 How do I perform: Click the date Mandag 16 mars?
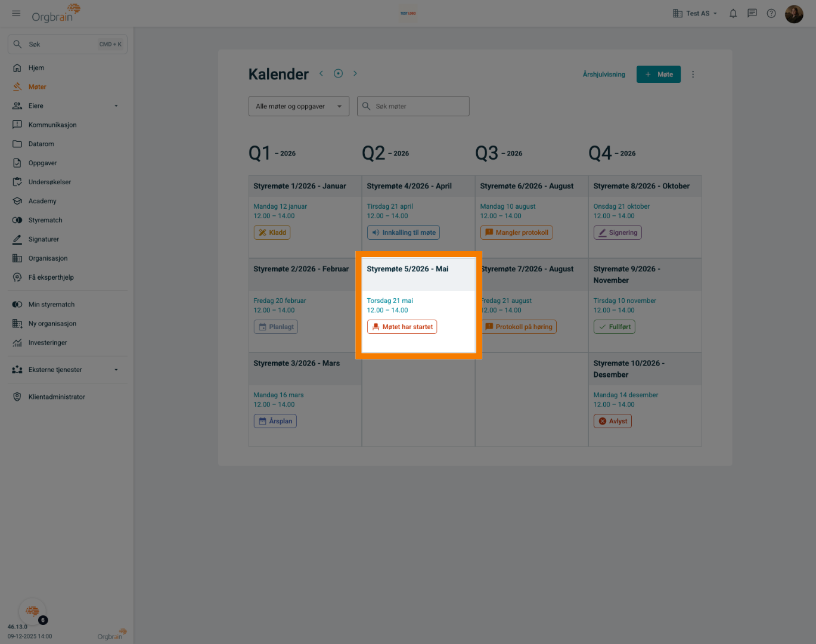(278, 395)
